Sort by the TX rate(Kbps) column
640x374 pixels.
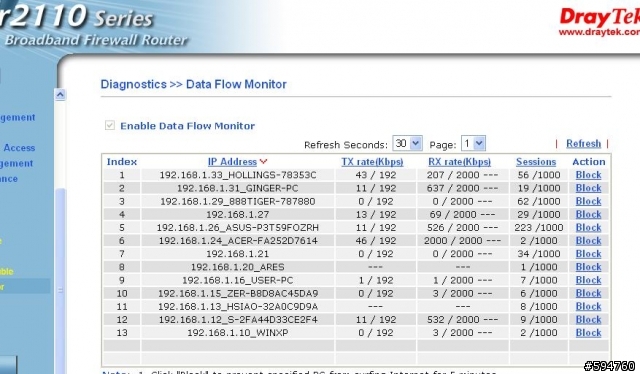coord(372,162)
